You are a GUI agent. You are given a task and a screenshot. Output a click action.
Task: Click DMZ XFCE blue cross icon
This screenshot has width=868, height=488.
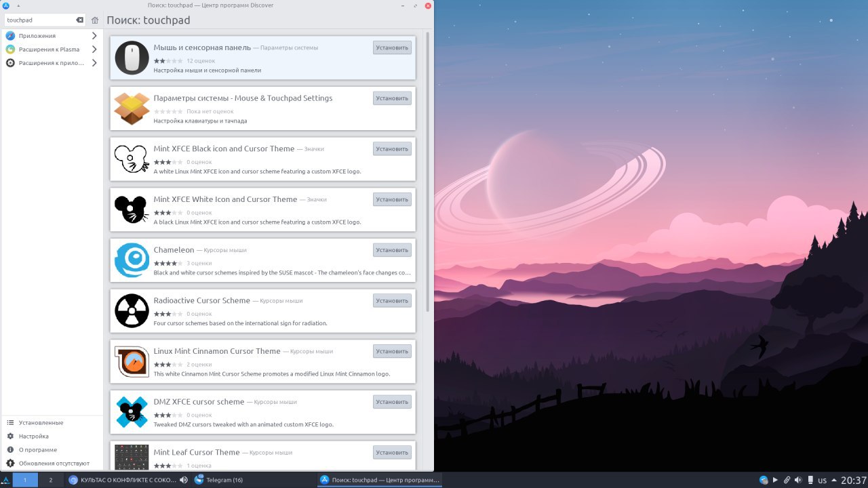coord(132,412)
